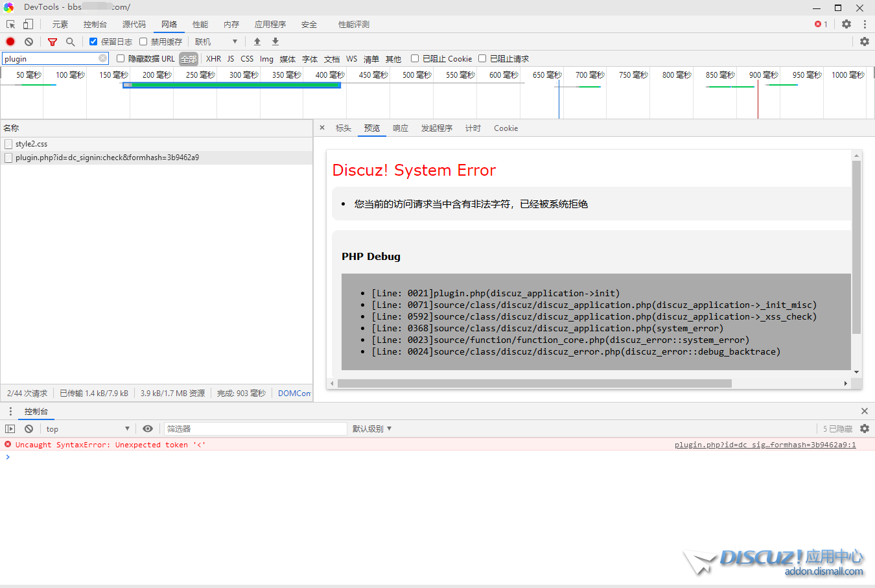875x588 pixels.
Task: Show the console sidebar
Action: (10, 429)
